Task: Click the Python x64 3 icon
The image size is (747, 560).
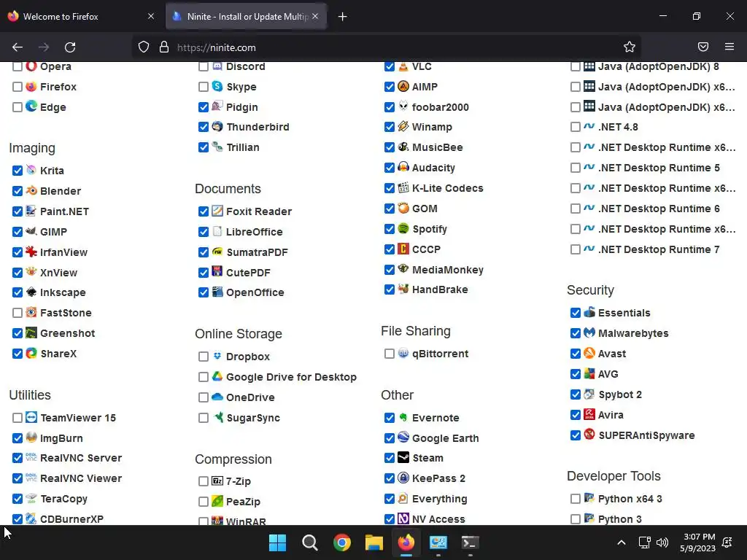Action: coord(589,498)
